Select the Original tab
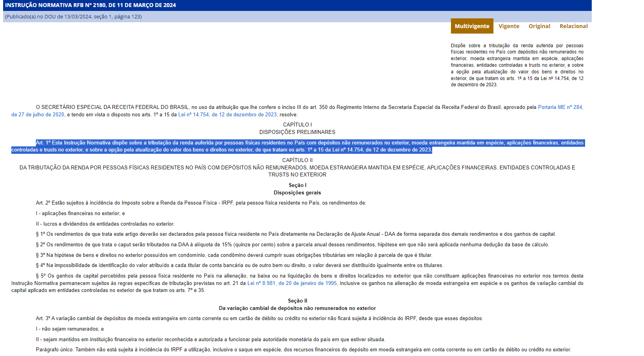 (x=539, y=26)
